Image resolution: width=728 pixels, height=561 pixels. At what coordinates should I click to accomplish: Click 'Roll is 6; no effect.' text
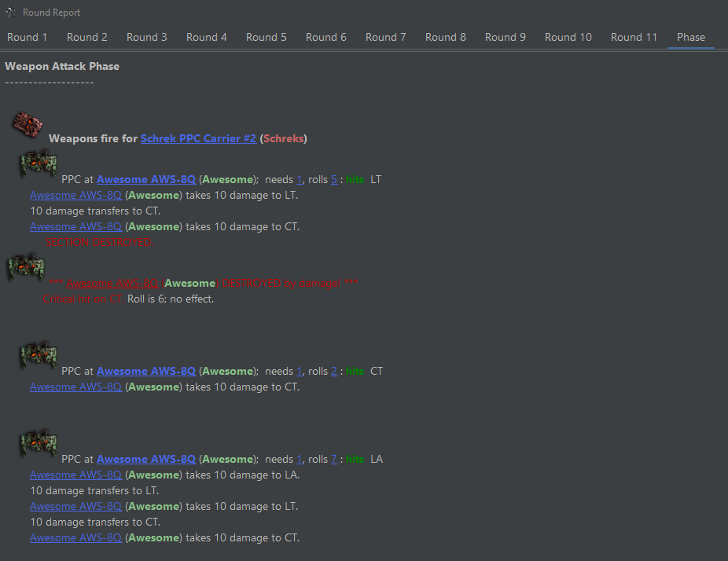(171, 299)
